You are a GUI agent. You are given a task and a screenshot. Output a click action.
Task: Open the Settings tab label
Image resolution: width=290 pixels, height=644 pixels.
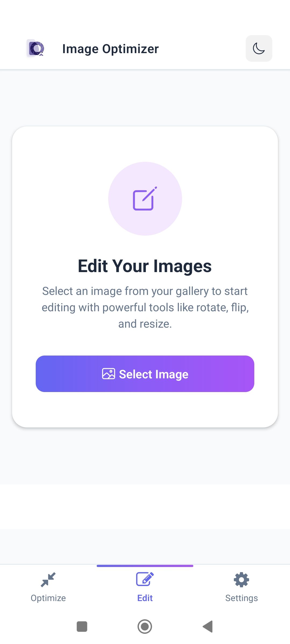(x=241, y=598)
